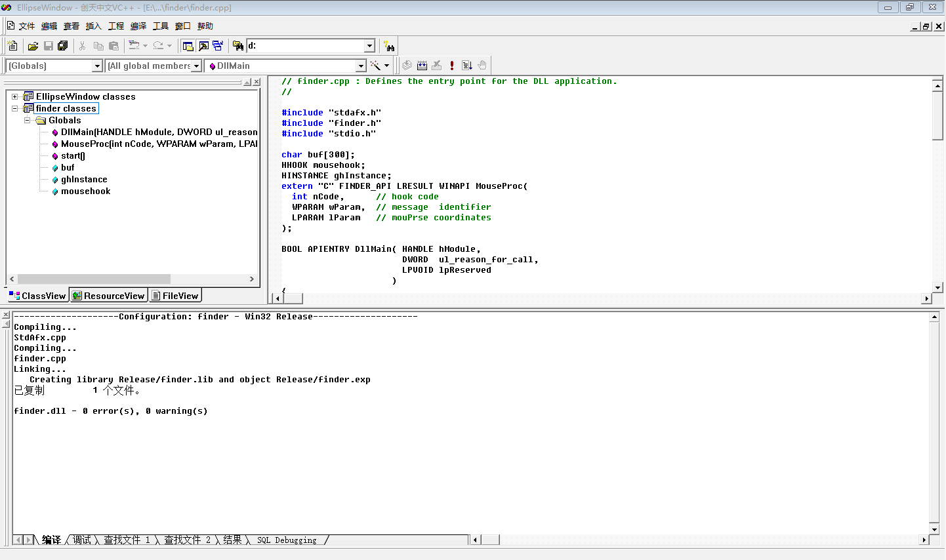Select the 结果 output tab

[x=232, y=540]
